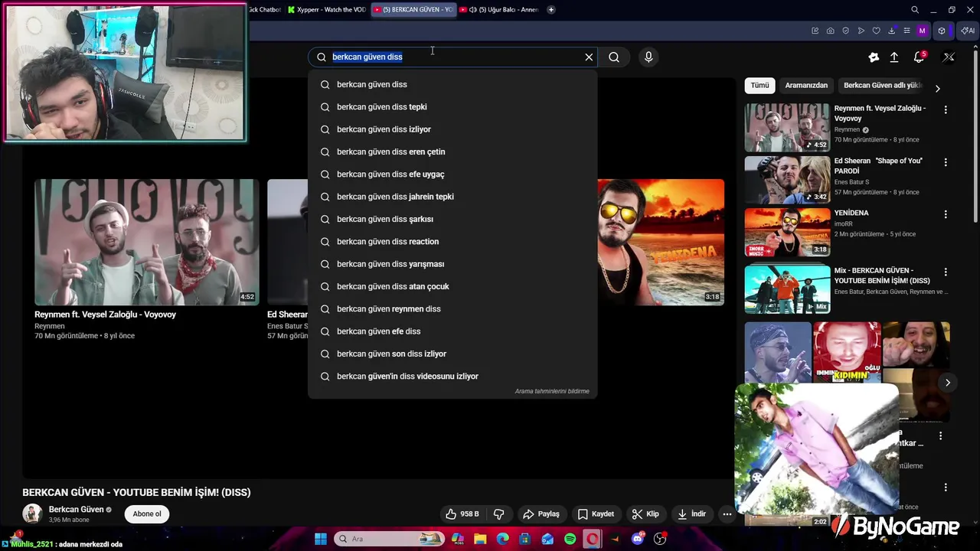Switch to the BERKCAN GÜVEN YouTube tab

click(413, 10)
